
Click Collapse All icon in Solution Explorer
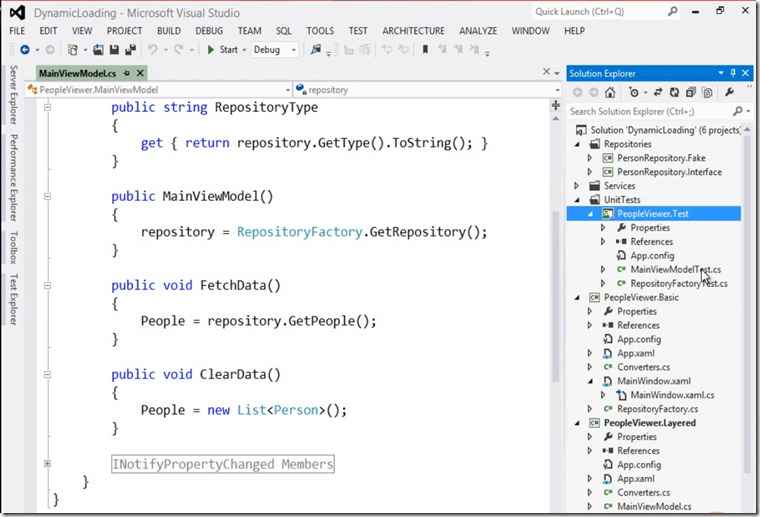691,92
